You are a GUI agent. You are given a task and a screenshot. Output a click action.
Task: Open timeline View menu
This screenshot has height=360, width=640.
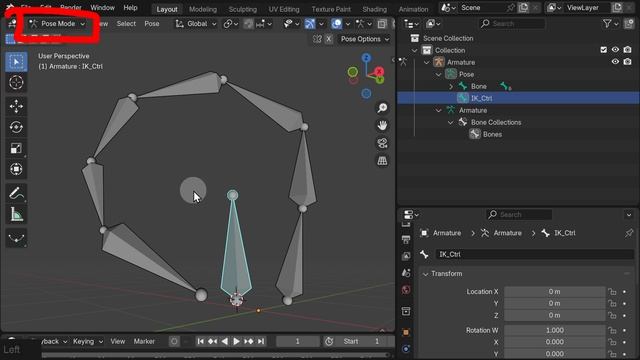click(x=118, y=341)
